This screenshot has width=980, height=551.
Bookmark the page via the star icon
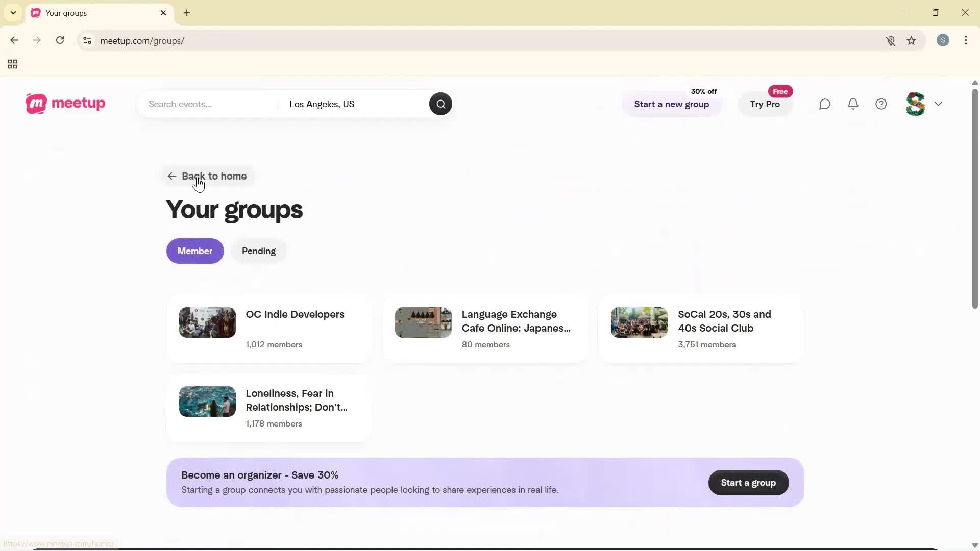912,40
